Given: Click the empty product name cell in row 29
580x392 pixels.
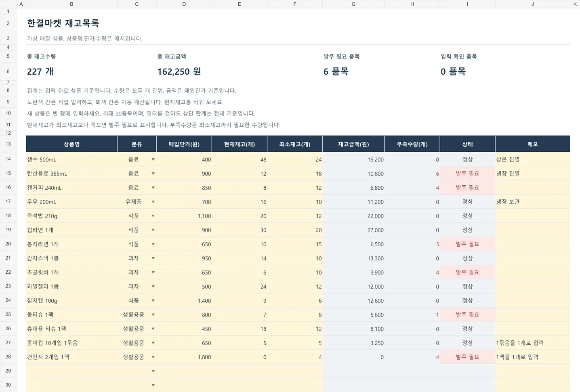Looking at the screenshot, I should [x=71, y=371].
